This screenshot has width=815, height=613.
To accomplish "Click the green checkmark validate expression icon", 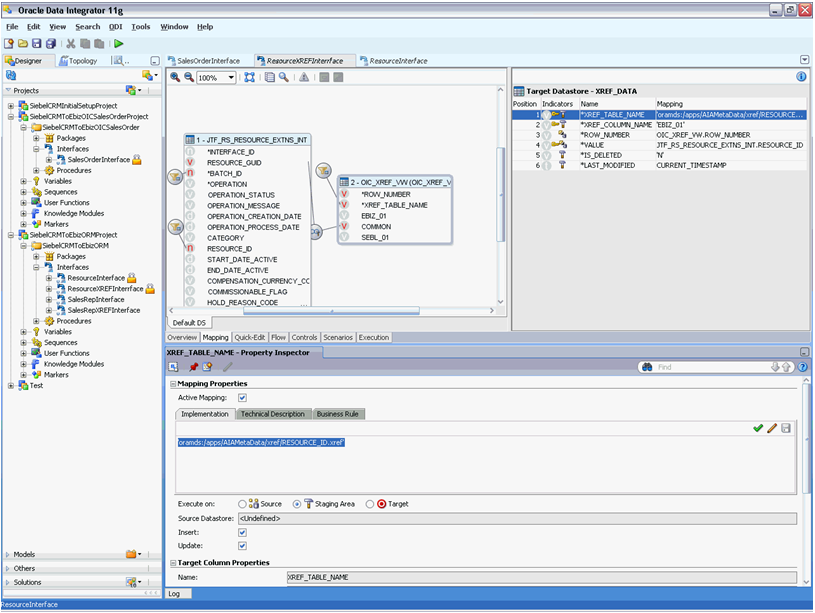I will (x=758, y=428).
